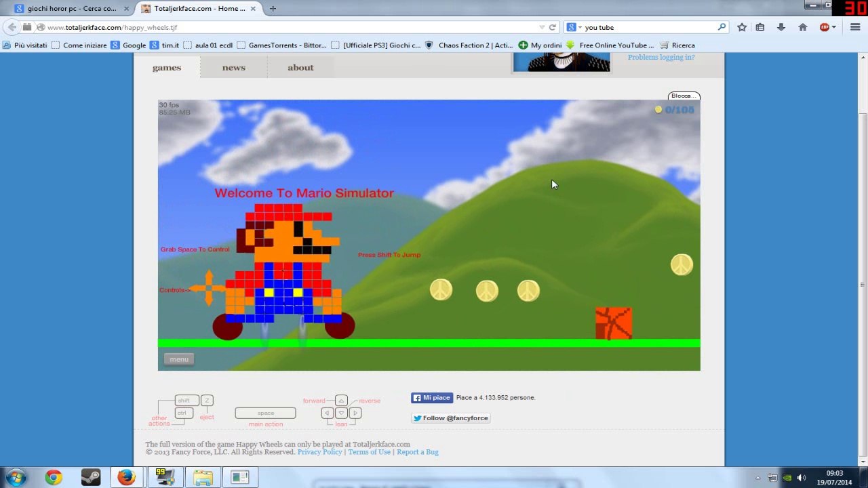
Task: Click the Facebook 'Mi piace' button
Action: [431, 398]
